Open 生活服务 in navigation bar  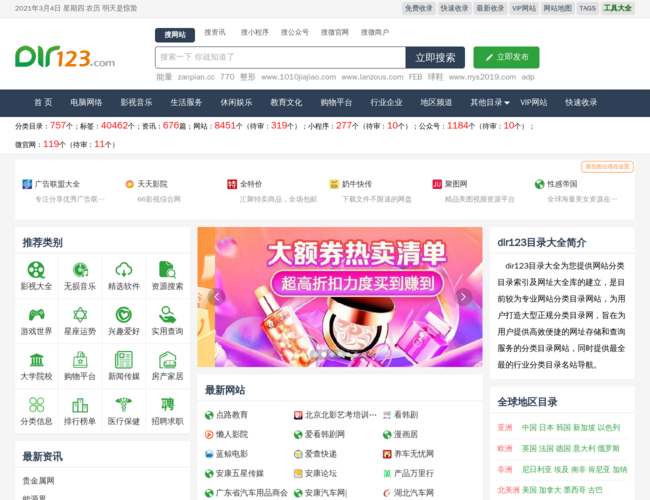(186, 102)
